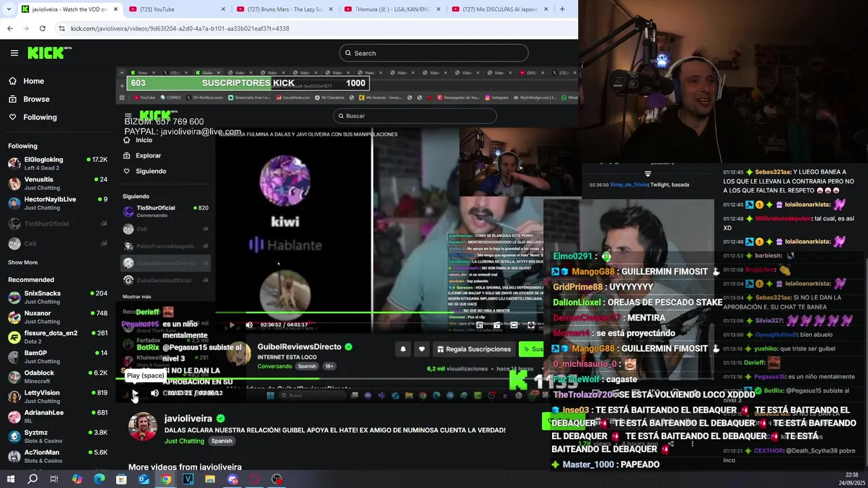
Task: Open OBS Studio from taskbar
Action: point(277,479)
